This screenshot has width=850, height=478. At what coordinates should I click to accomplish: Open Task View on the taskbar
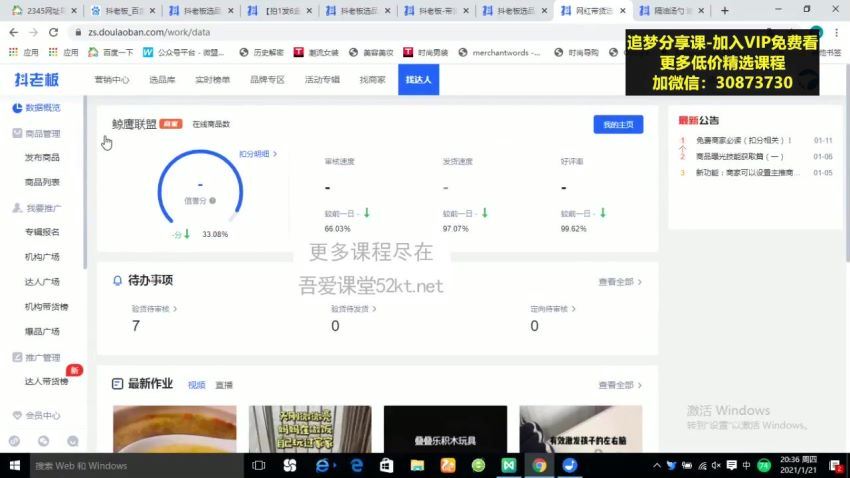[x=259, y=466]
